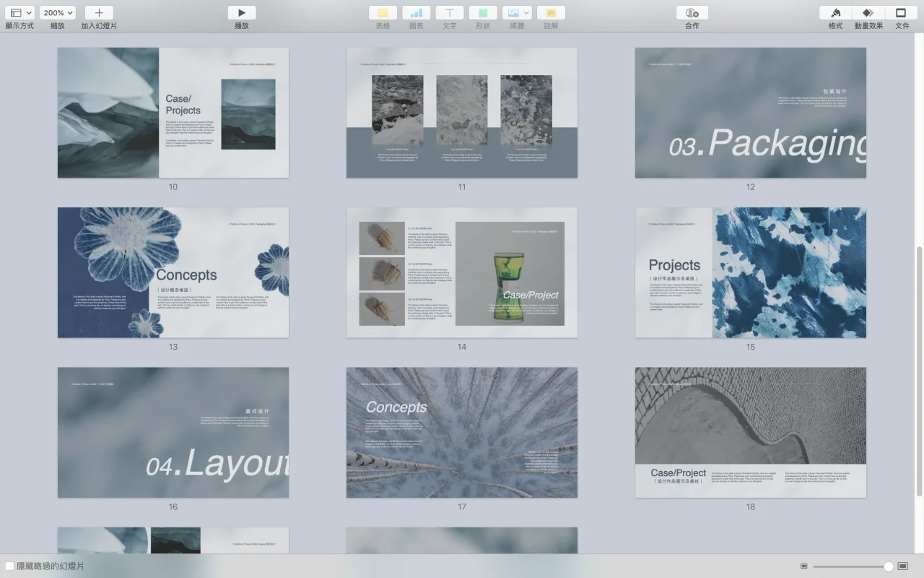
Task: Add a new slide (加入幻燈片)
Action: click(x=99, y=13)
